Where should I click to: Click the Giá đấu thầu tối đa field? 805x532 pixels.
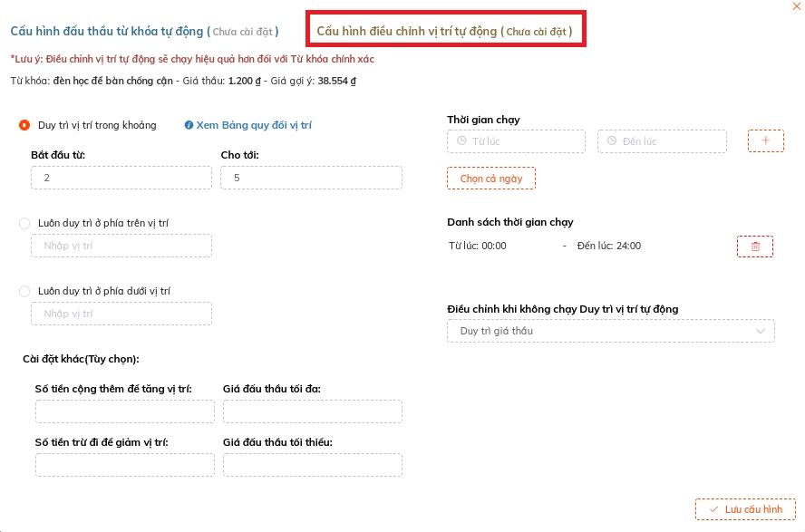click(x=312, y=411)
